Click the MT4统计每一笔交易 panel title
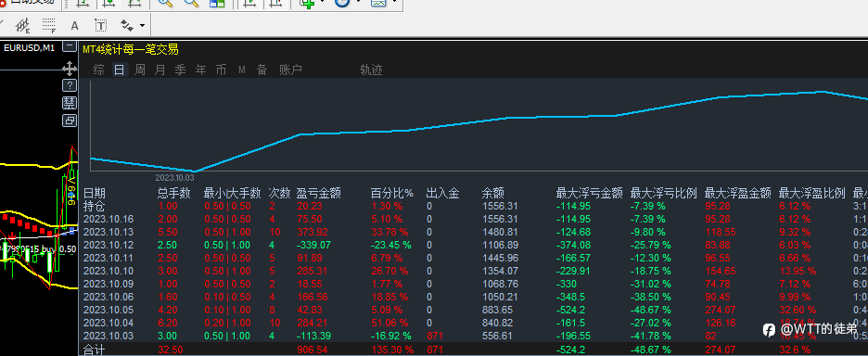 131,50
